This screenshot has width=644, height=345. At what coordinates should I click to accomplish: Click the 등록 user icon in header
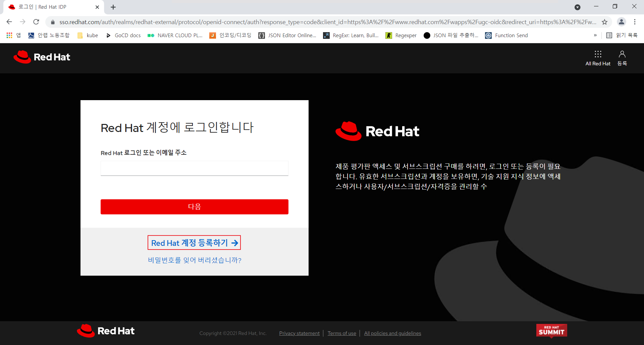(x=622, y=58)
